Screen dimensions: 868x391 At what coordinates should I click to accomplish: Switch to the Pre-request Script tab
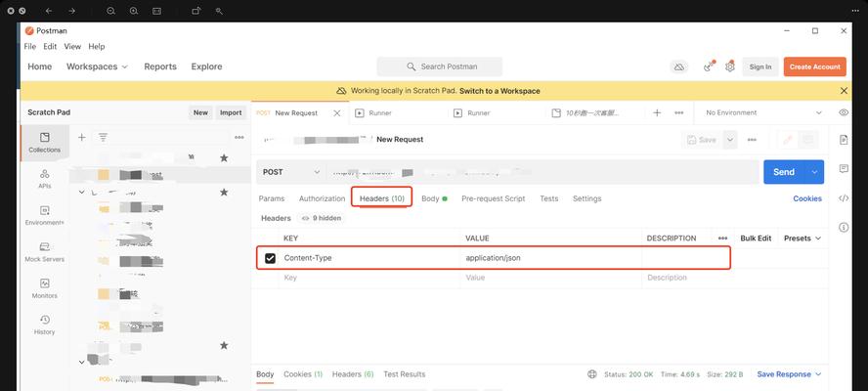(494, 198)
